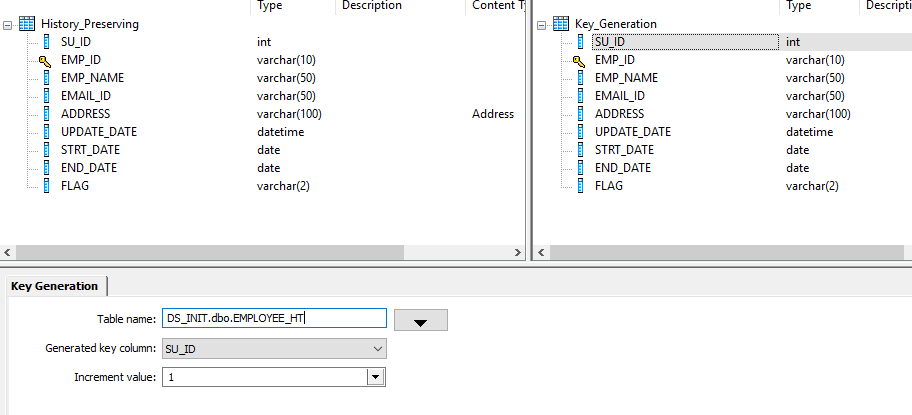912x415 pixels.
Task: Click varchar(100) type of ADDRESS in History_Preserving
Action: pos(289,114)
